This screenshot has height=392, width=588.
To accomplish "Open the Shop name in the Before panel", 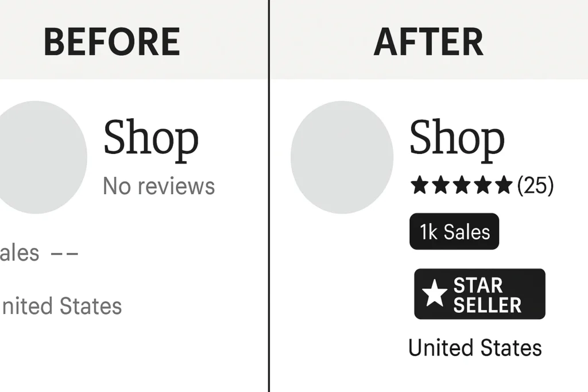I will pyautogui.click(x=150, y=138).
